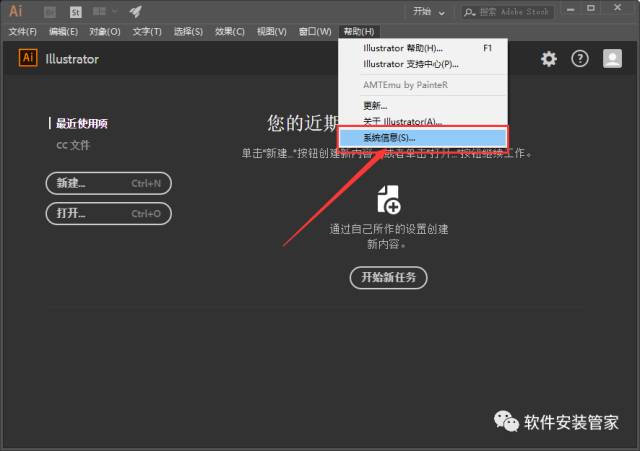The height and width of the screenshot is (451, 640).
Task: Click the 新建... button
Action: point(108,183)
